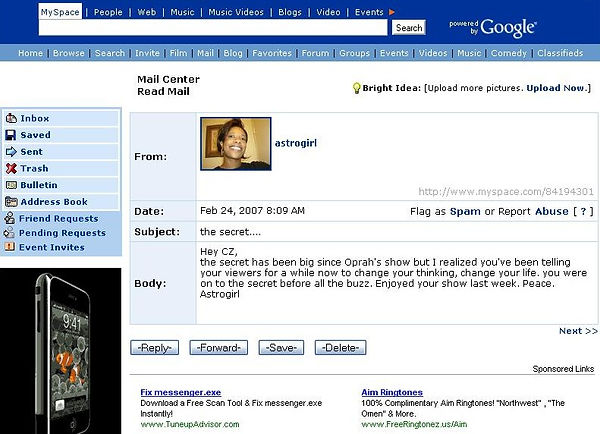Open the Aim Ringtones sponsored link
600x434 pixels.
392,392
